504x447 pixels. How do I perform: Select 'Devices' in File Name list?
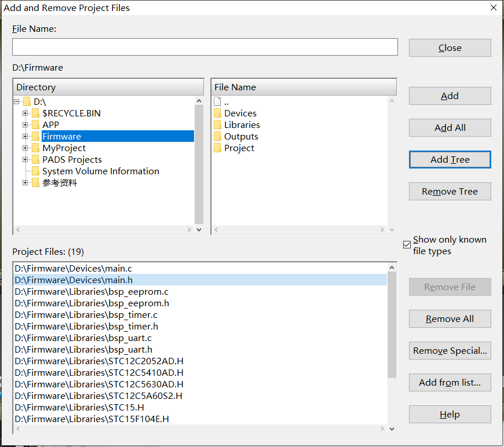pos(240,113)
